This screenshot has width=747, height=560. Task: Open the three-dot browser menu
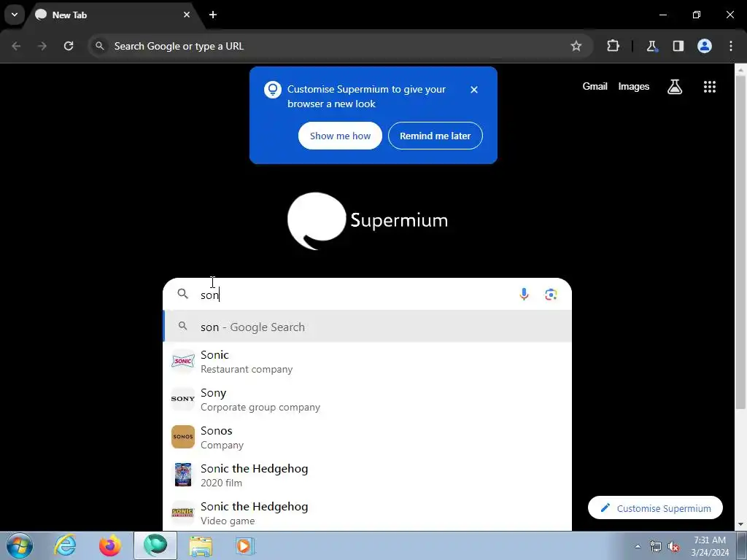point(731,46)
